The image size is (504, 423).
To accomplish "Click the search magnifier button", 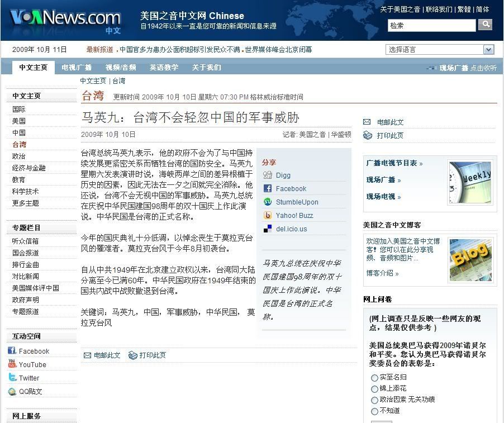I will click(485, 25).
